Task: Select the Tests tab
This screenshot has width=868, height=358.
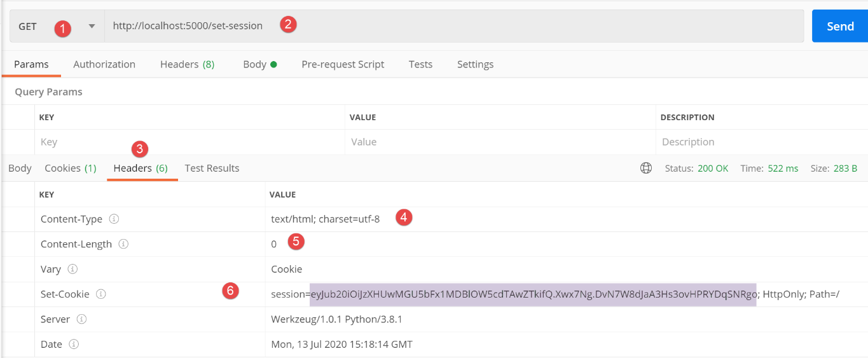Action: pyautogui.click(x=420, y=64)
